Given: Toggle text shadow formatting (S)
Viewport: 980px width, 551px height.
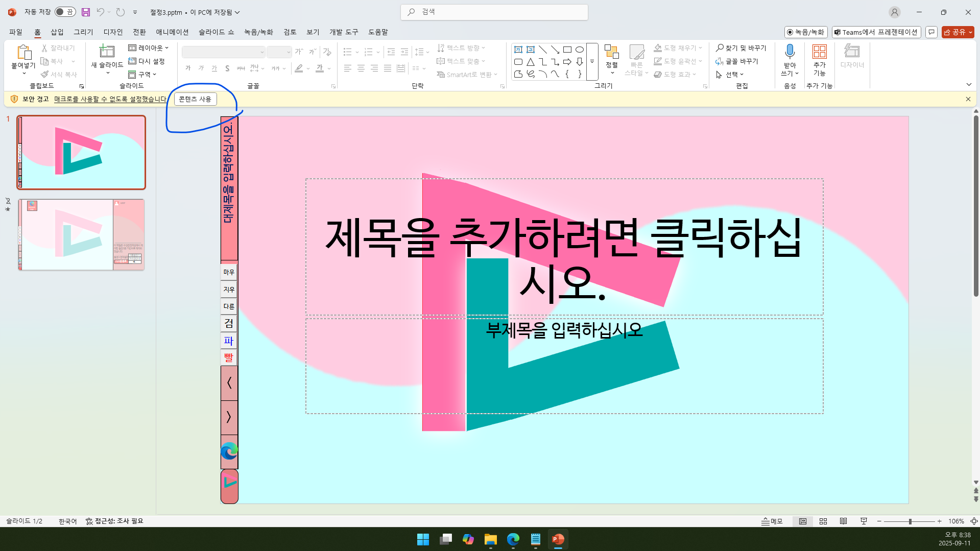Looking at the screenshot, I should coord(227,68).
